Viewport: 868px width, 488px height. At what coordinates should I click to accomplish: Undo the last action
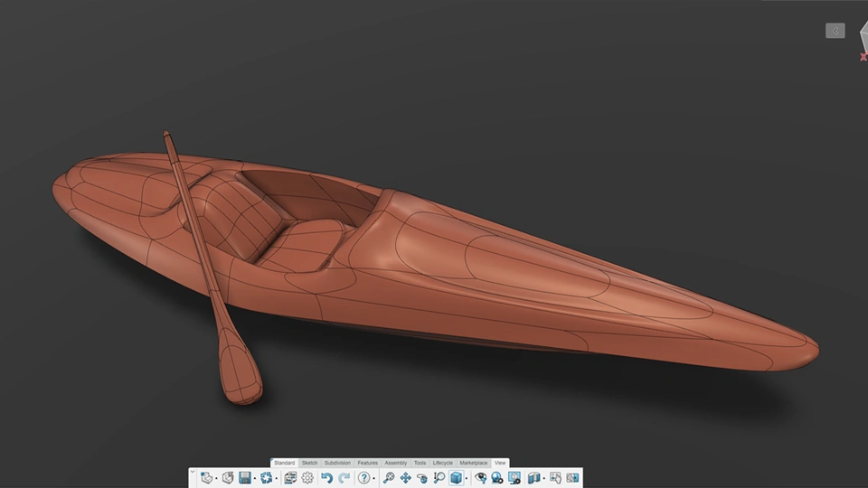tap(327, 477)
